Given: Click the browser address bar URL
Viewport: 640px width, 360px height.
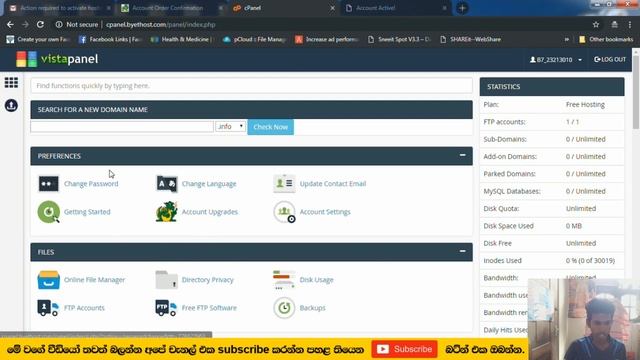Looking at the screenshot, I should 160,24.
